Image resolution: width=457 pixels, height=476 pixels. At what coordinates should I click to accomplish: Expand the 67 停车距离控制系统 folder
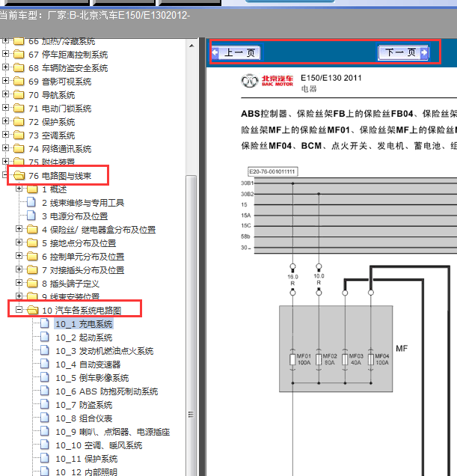click(x=5, y=53)
